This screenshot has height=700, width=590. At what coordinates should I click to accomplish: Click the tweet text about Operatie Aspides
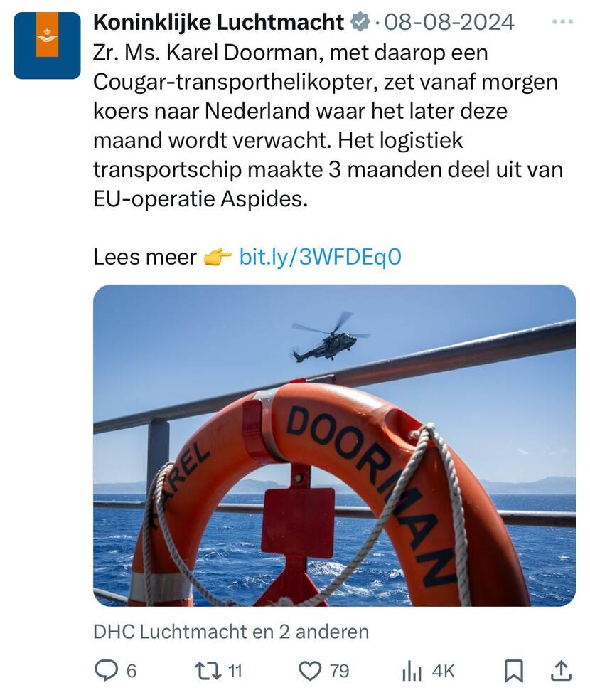[x=328, y=126]
